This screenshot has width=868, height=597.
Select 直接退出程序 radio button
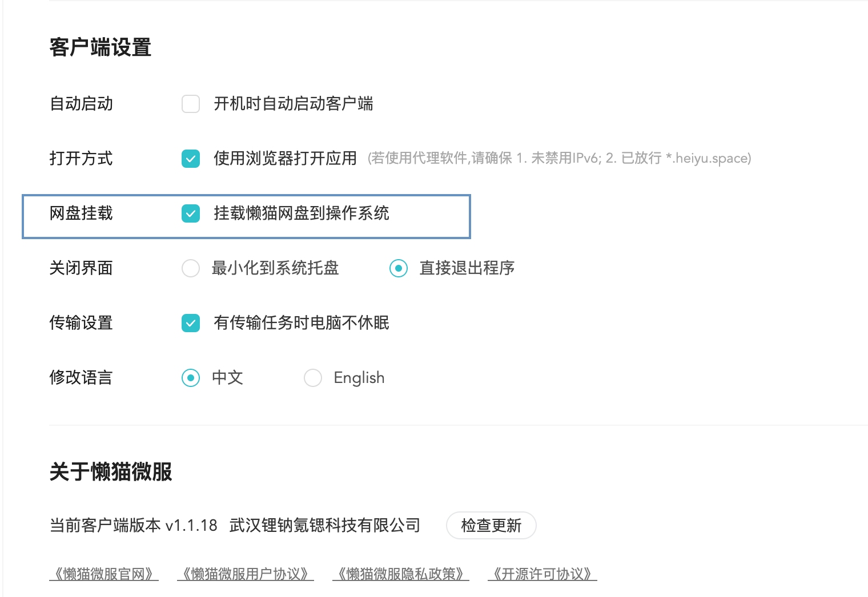coord(399,268)
